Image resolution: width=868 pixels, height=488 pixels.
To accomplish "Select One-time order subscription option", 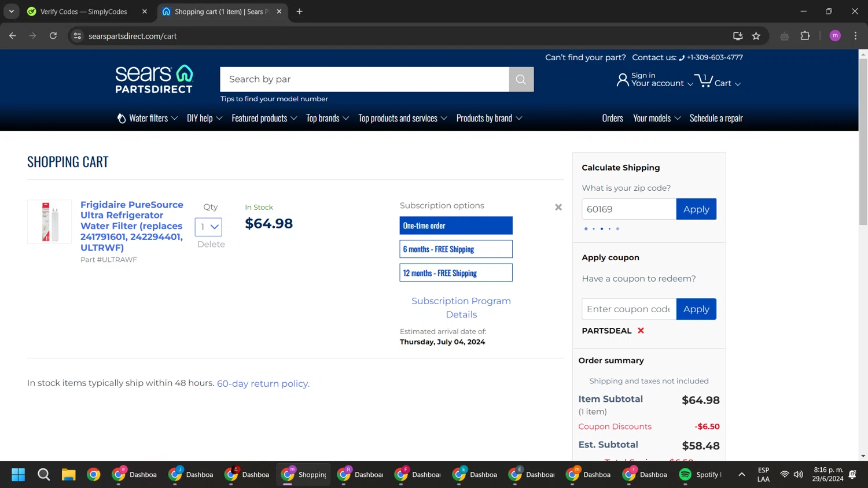I will click(x=456, y=225).
